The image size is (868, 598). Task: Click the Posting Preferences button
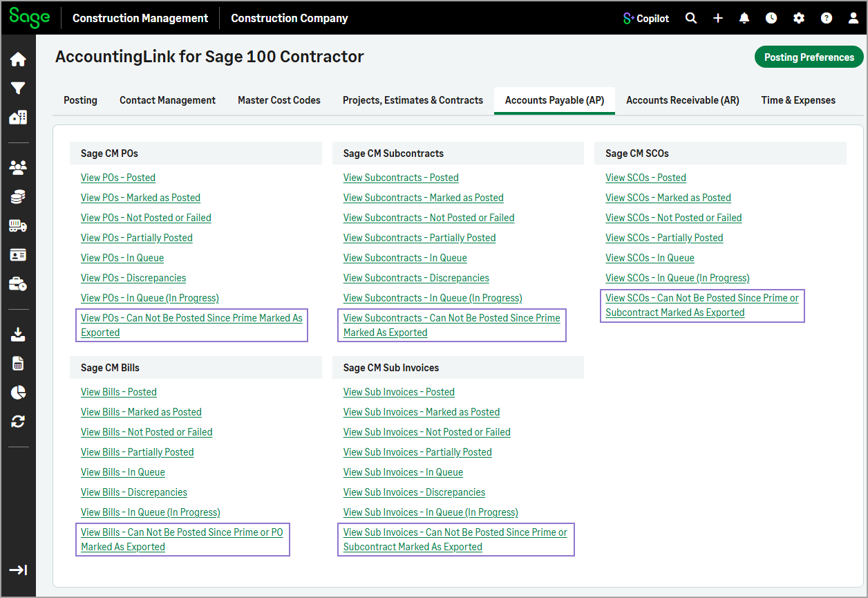pyautogui.click(x=809, y=57)
